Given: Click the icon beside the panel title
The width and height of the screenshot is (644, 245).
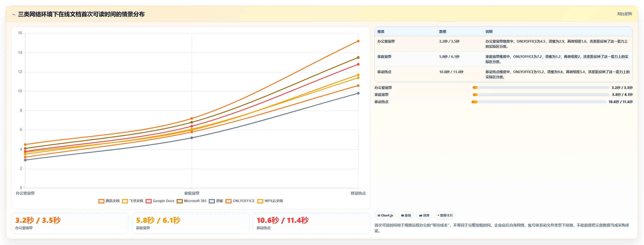Looking at the screenshot, I should tap(14, 14).
